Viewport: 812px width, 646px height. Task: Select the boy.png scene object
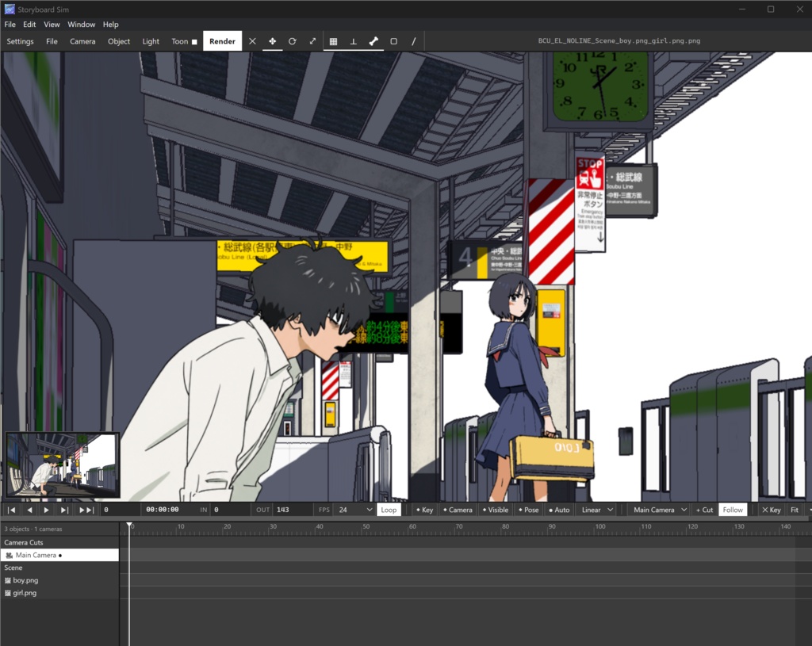tap(59, 580)
